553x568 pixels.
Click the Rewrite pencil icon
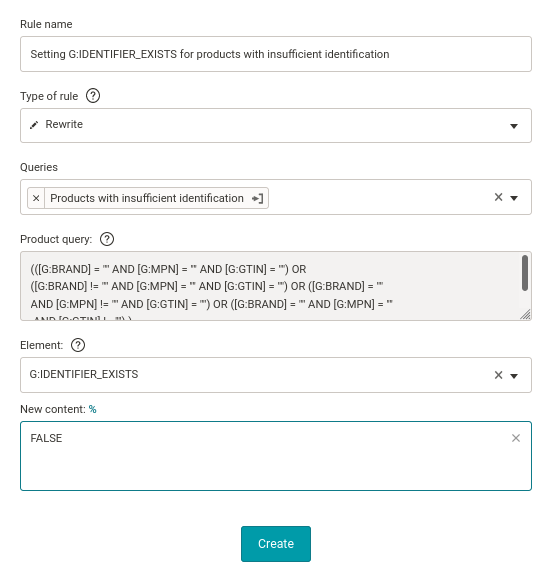pyautogui.click(x=34, y=125)
